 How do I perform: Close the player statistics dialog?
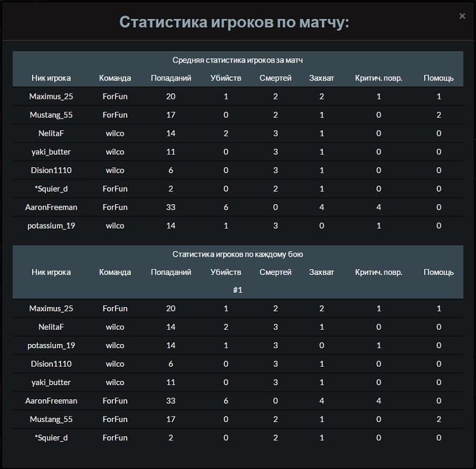pyautogui.click(x=462, y=16)
